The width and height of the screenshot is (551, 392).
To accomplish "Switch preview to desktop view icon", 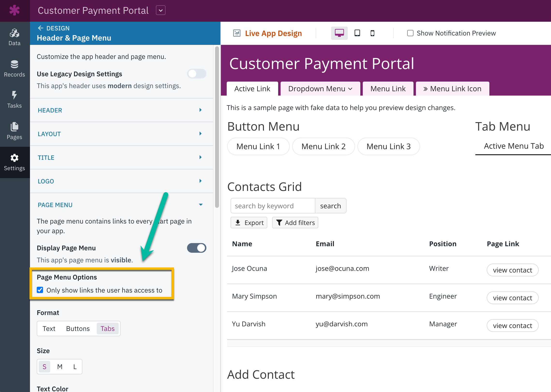I will pyautogui.click(x=339, y=33).
